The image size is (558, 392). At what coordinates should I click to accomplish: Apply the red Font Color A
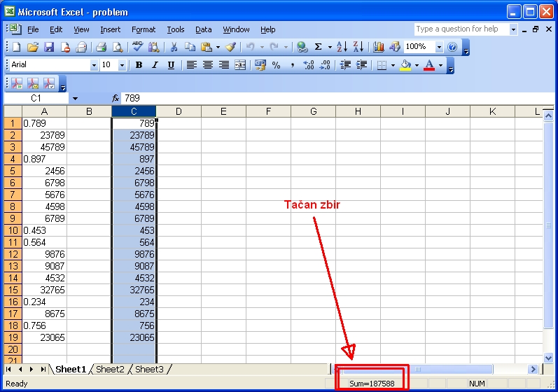click(430, 65)
